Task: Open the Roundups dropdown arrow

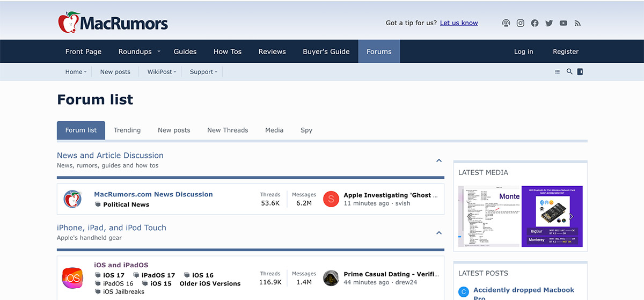Action: (159, 52)
